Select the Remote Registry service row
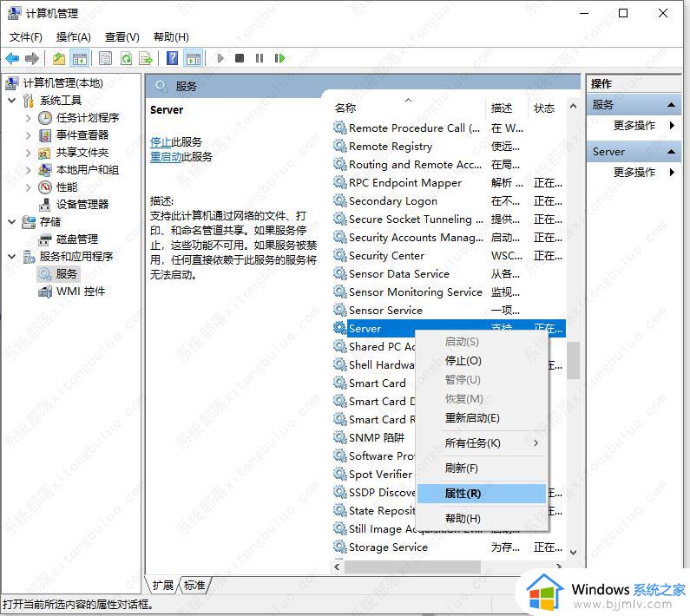The width and height of the screenshot is (690, 616). (x=449, y=147)
